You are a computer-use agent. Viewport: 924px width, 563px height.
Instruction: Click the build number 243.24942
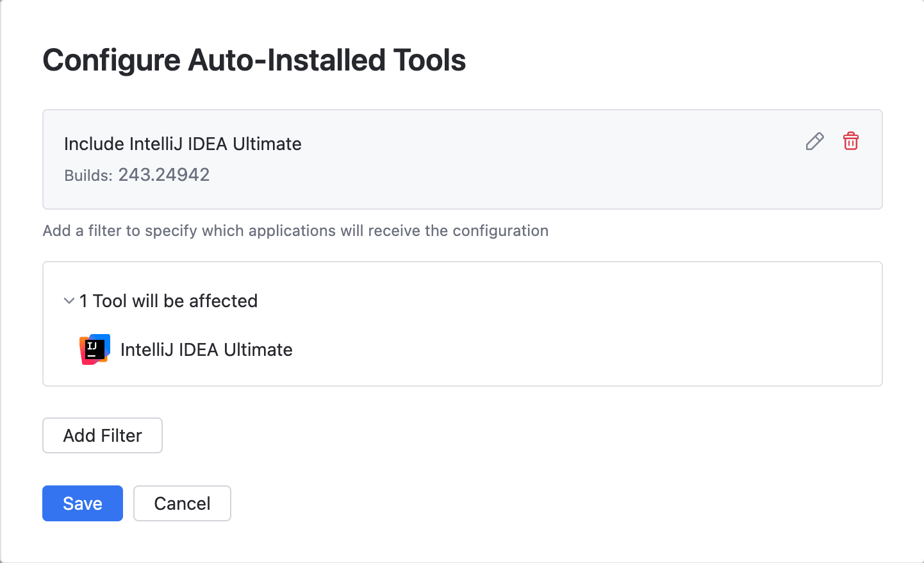coord(164,174)
